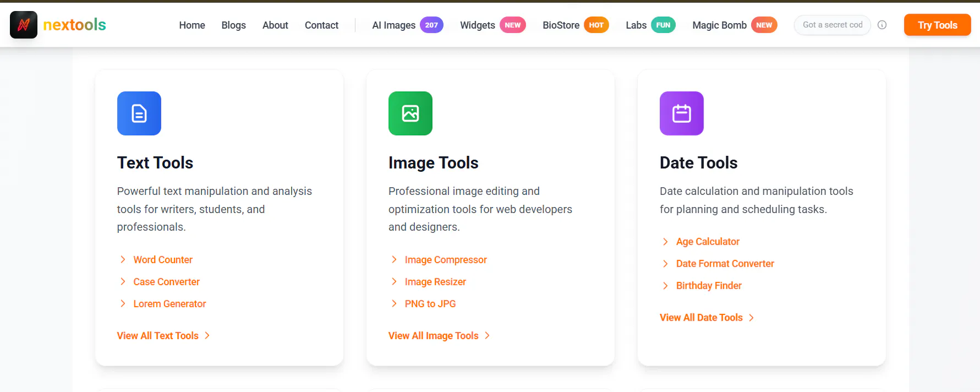Click the FUN badge next to Labs
The height and width of the screenshot is (392, 980).
[664, 25]
